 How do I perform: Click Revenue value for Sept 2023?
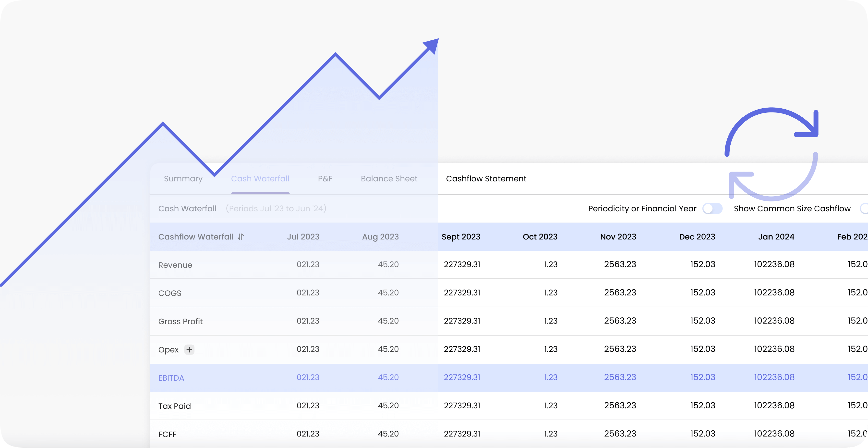tap(462, 264)
